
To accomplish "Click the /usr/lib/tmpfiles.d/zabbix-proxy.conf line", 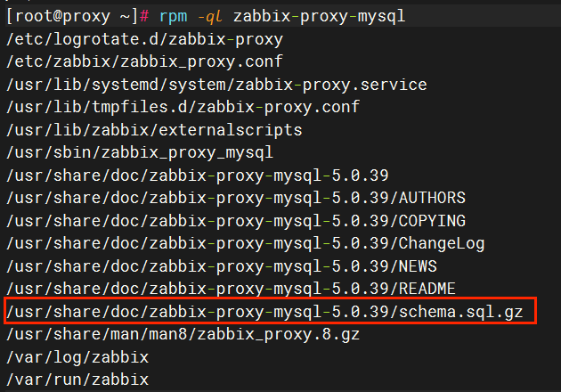I will click(183, 108).
